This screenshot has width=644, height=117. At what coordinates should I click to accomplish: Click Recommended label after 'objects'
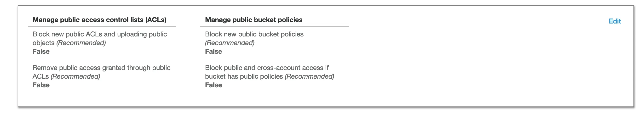coord(81,43)
